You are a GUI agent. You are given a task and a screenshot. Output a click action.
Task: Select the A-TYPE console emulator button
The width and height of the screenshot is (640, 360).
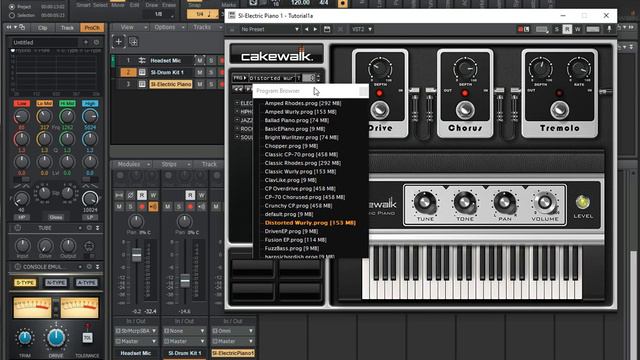[x=87, y=283]
